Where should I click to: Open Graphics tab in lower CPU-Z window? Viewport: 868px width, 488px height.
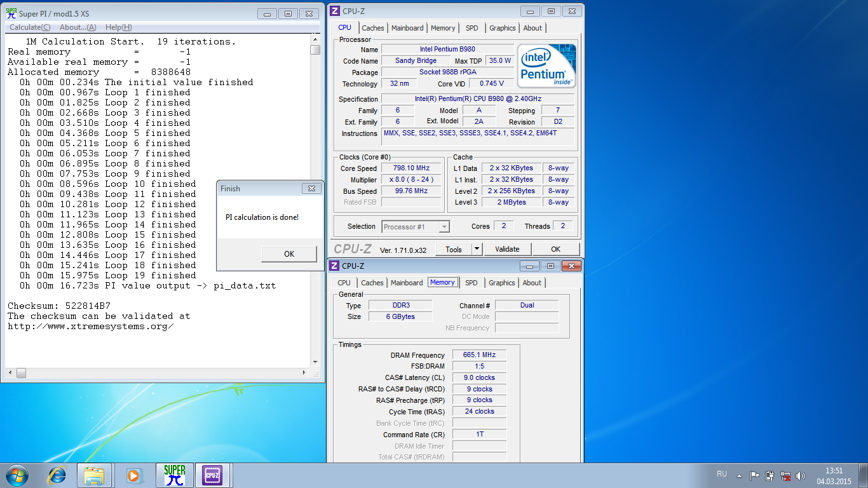point(502,283)
